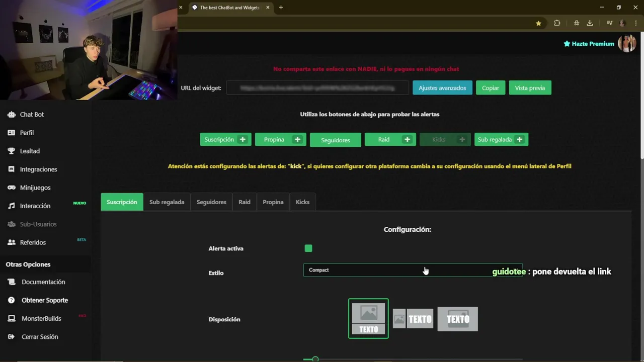The width and height of the screenshot is (644, 362).
Task: Open the Estilo dropdown showing Compact
Action: coord(413,270)
